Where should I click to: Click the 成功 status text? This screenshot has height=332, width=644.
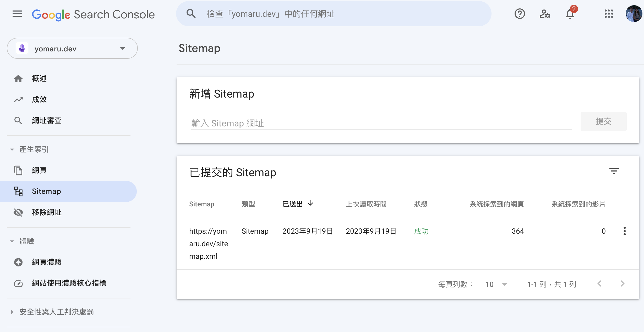point(421,231)
